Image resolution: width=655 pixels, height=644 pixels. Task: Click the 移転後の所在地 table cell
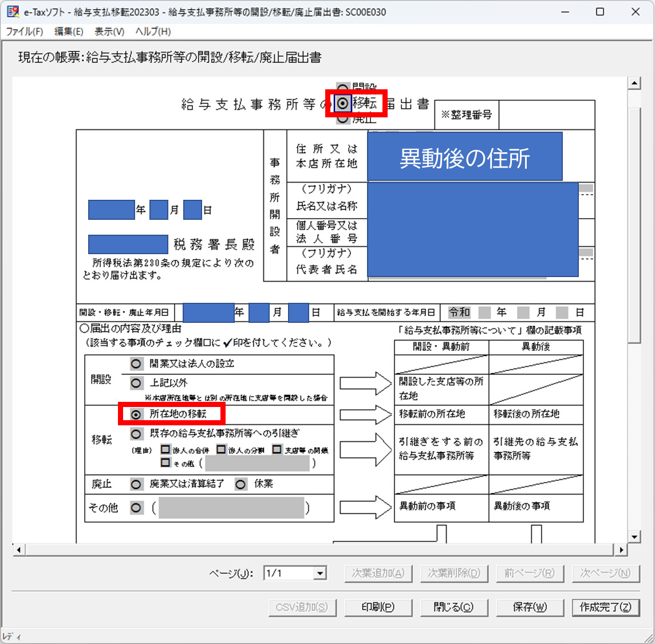[x=536, y=414]
